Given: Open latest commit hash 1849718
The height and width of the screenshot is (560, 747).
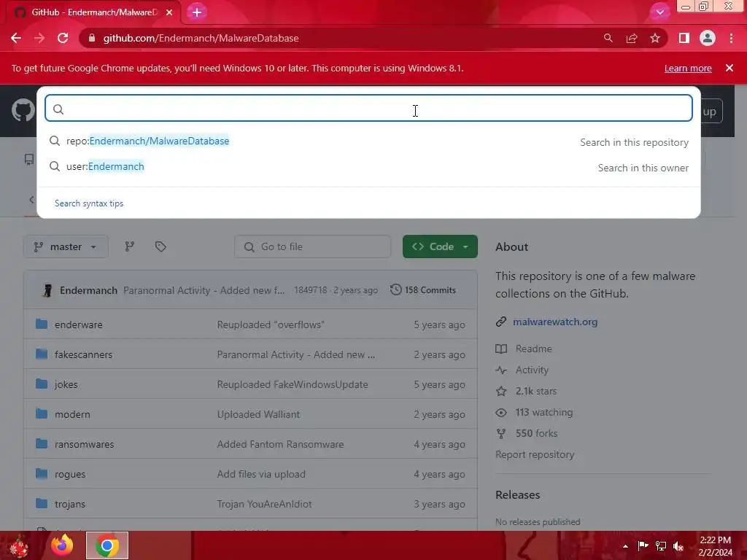Looking at the screenshot, I should pos(311,290).
